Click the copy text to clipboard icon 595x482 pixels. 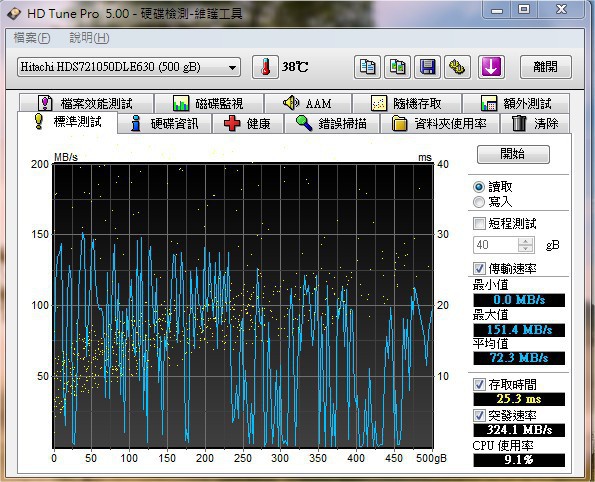367,67
